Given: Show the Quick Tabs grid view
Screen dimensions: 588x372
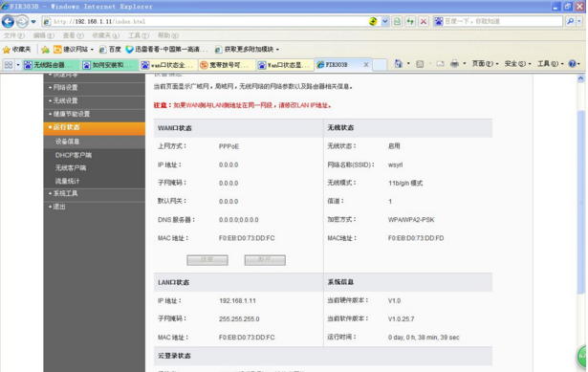Looking at the screenshot, I should coord(9,64).
